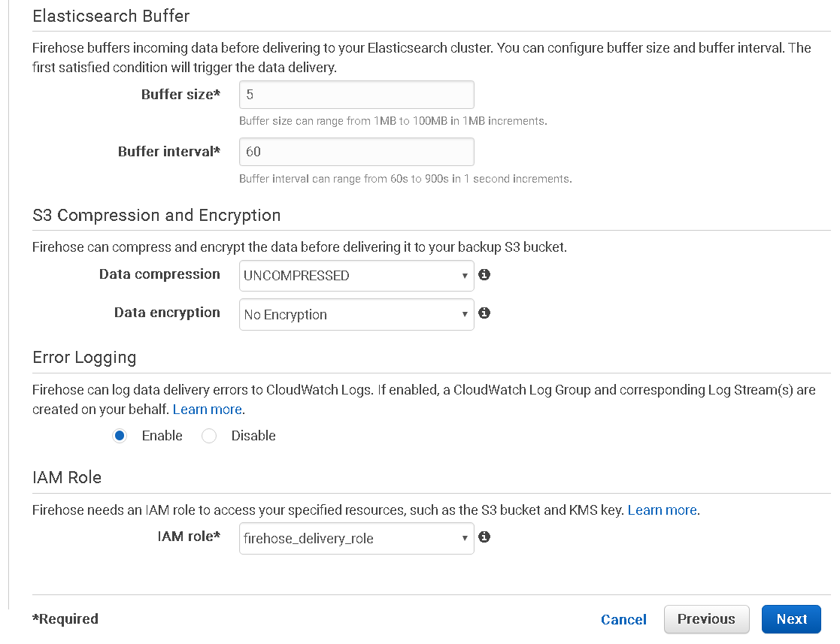Click the Buffer size input field
840x644 pixels.
[356, 95]
